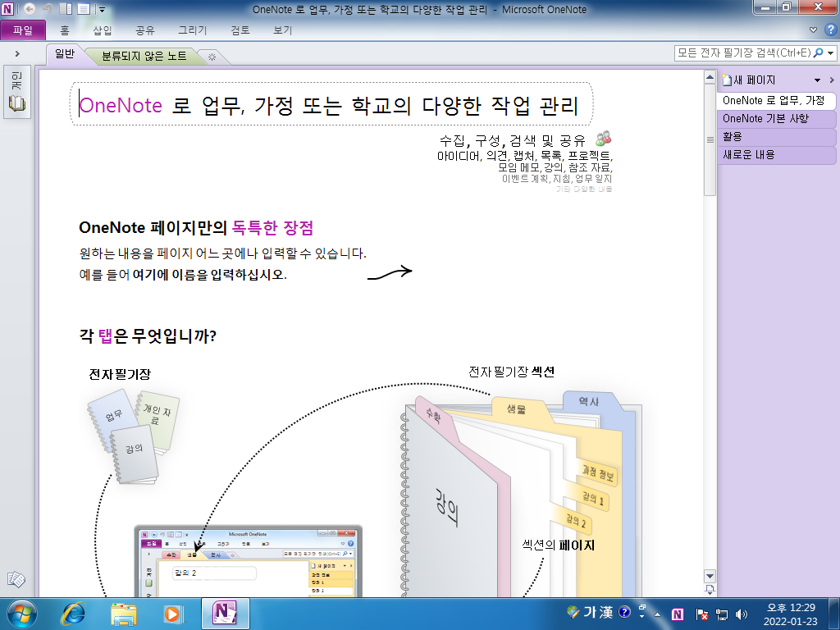Collapse the page tabs pane chevron
This screenshot has height=630, width=840.
[x=832, y=80]
